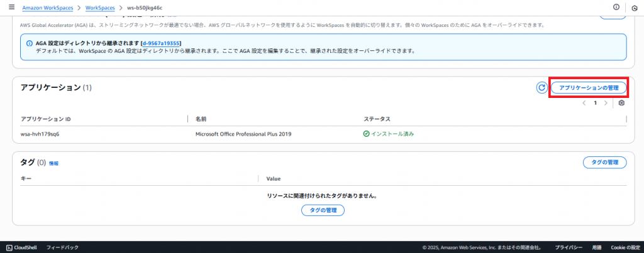644x253 pixels.
Task: Open Cookie の設定 in footer
Action: pos(625,247)
